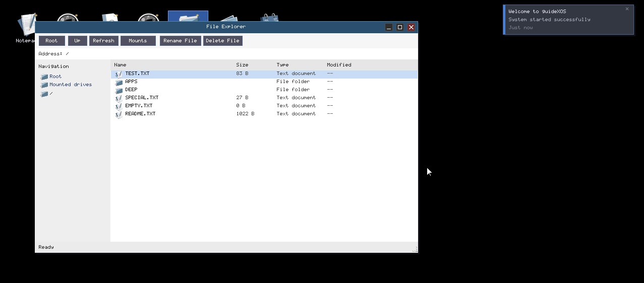This screenshot has width=644, height=283.
Task: Click the highlighted folder desktop icon
Action: tap(188, 17)
